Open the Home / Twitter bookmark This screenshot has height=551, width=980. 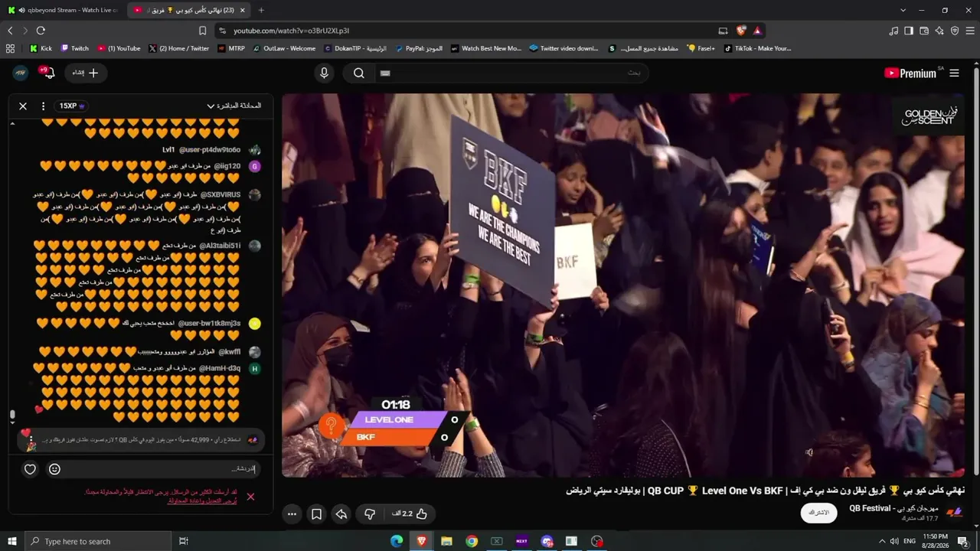click(178, 48)
